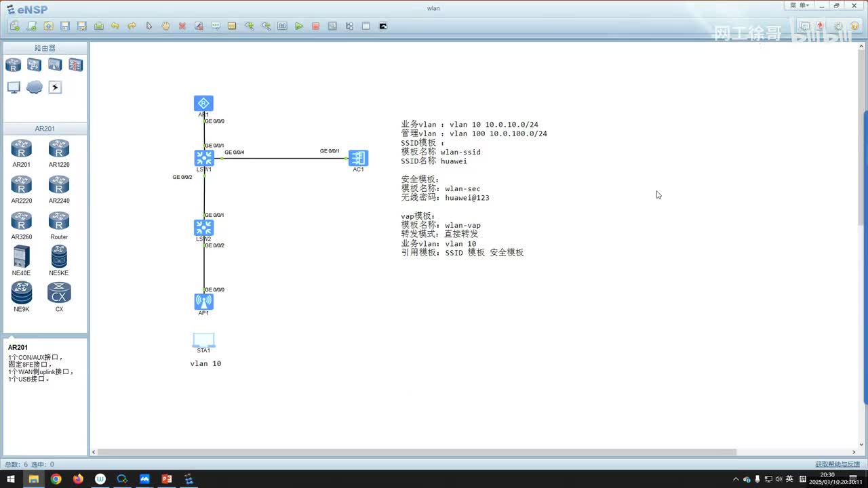The width and height of the screenshot is (868, 488).
Task: Choose the firewall device category
Action: click(75, 65)
